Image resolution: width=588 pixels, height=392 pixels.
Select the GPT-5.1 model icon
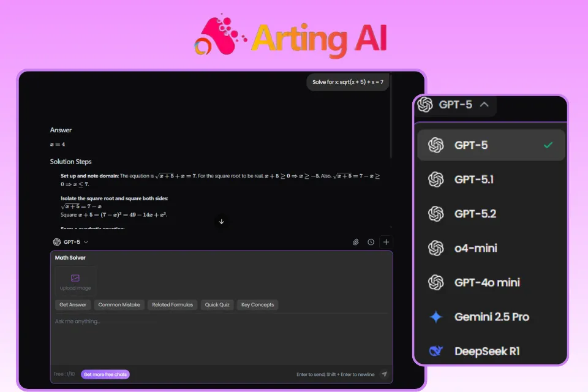coord(435,179)
